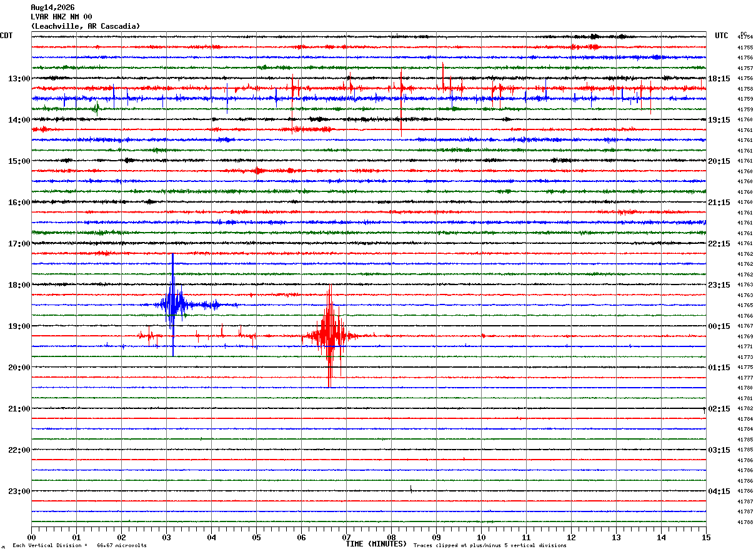The width and height of the screenshot is (756, 554).
Task: Select minute 00 on the bottom axis
Action: click(x=31, y=537)
